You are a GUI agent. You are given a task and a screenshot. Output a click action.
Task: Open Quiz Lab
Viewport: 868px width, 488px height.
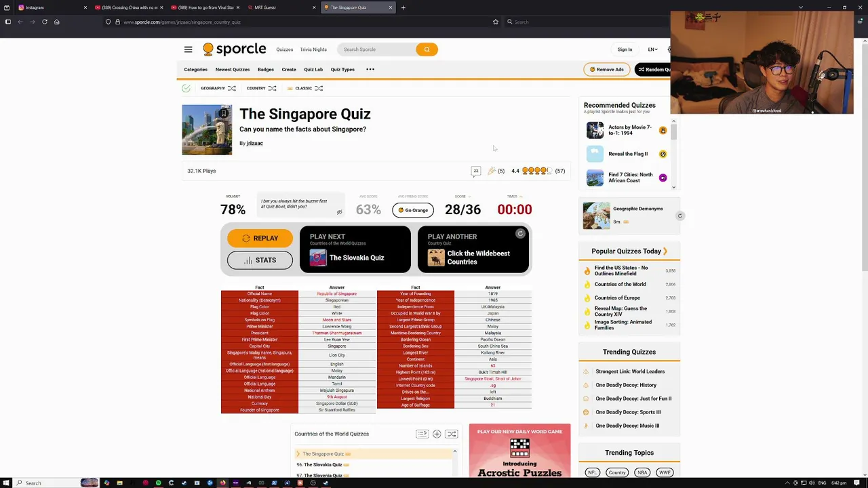coord(313,69)
